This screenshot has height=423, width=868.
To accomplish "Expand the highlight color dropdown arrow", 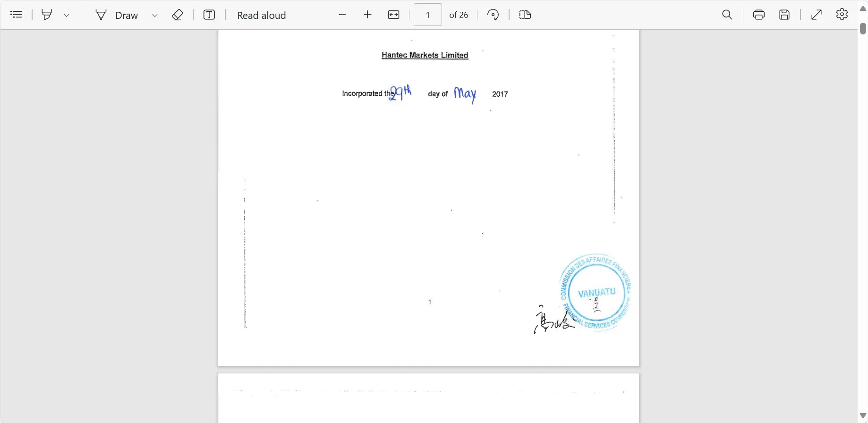I will (67, 15).
